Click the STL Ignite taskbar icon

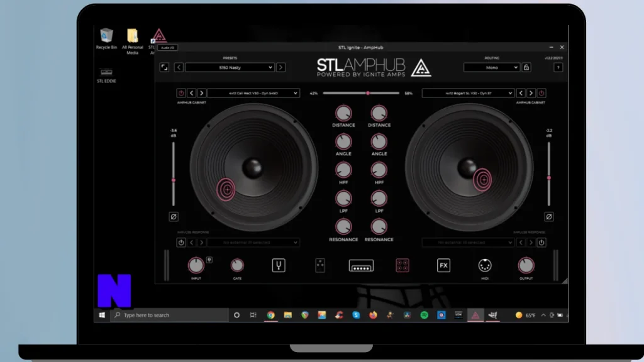click(x=475, y=315)
